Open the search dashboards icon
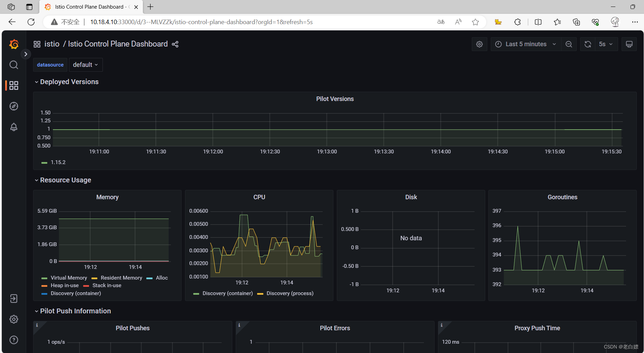 (x=14, y=65)
